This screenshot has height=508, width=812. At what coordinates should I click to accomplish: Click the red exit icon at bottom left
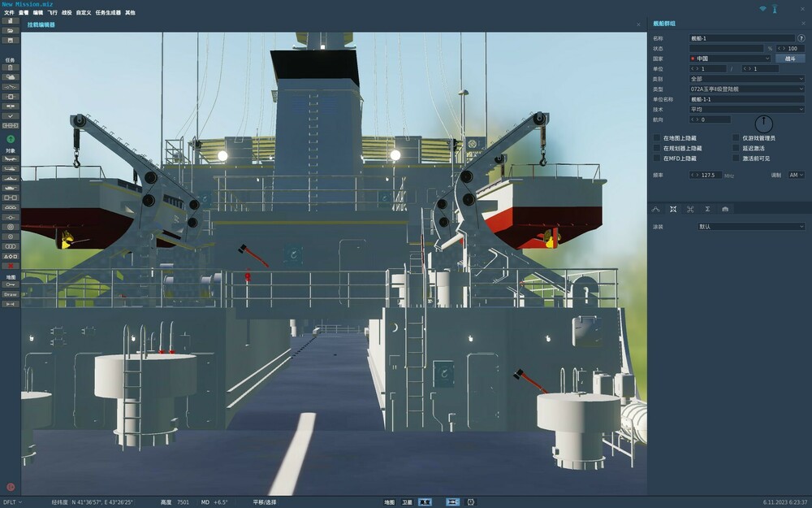click(11, 487)
